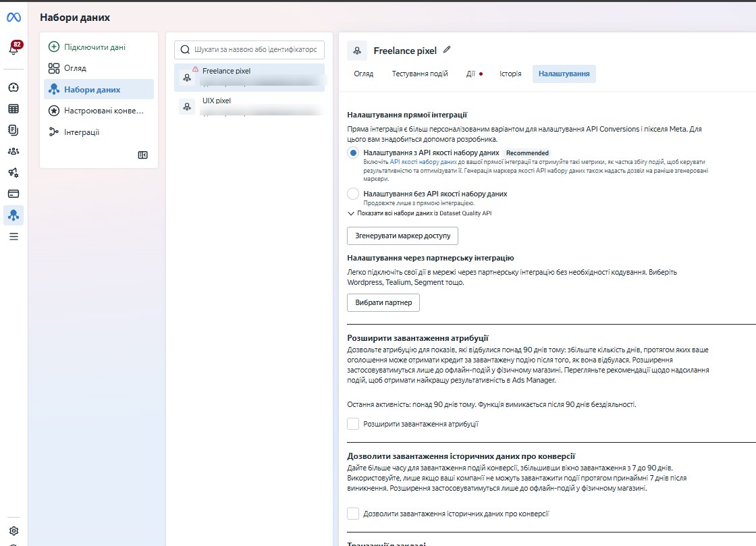
Task: Select 'Набори даних' in the side menu
Action: coord(99,89)
